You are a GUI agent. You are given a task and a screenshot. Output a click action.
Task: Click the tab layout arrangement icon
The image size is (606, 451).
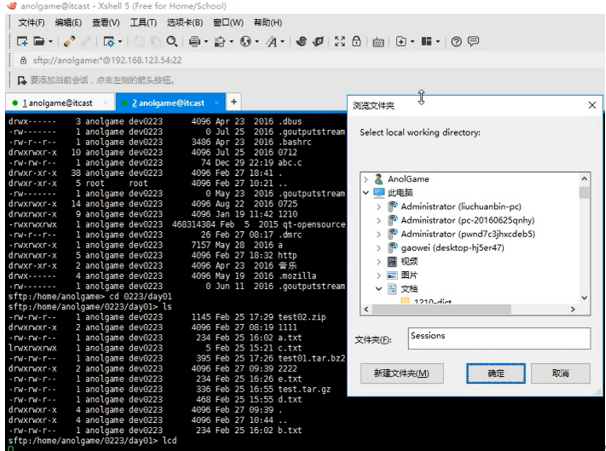(426, 41)
